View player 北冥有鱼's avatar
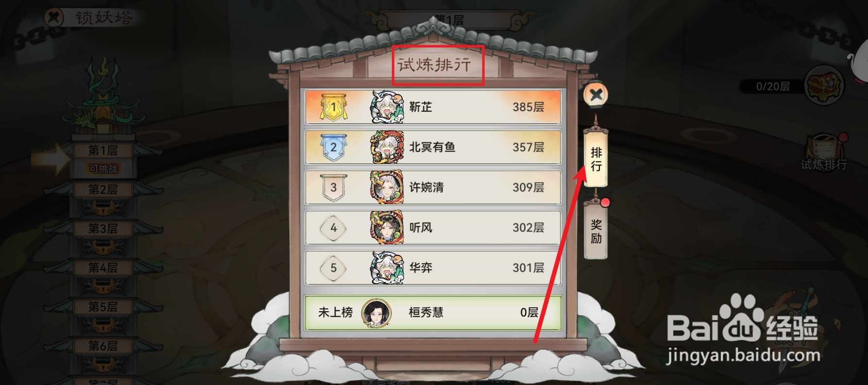Viewport: 868px width, 385px height. coord(387,147)
